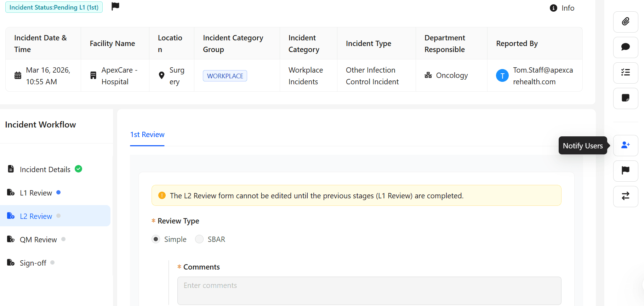
Task: Select the Simple review type
Action: click(156, 239)
